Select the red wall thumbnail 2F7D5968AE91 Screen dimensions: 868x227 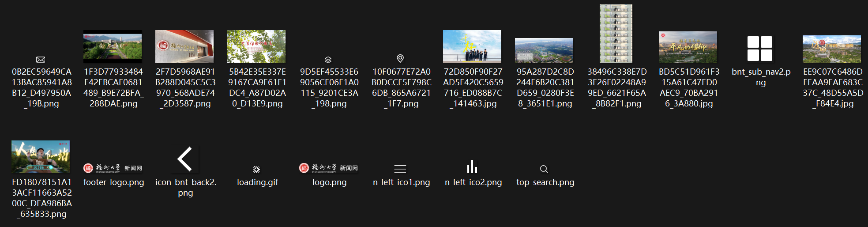tap(184, 46)
